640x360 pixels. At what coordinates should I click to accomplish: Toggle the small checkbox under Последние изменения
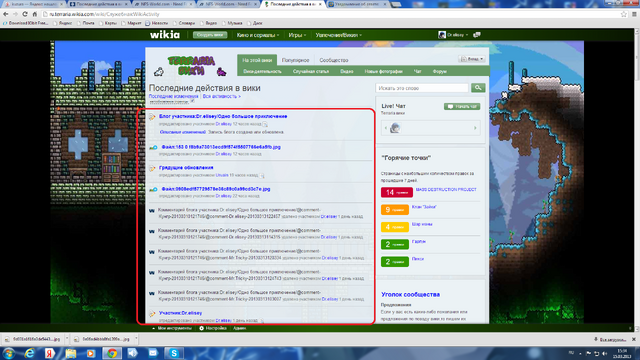[x=192, y=101]
